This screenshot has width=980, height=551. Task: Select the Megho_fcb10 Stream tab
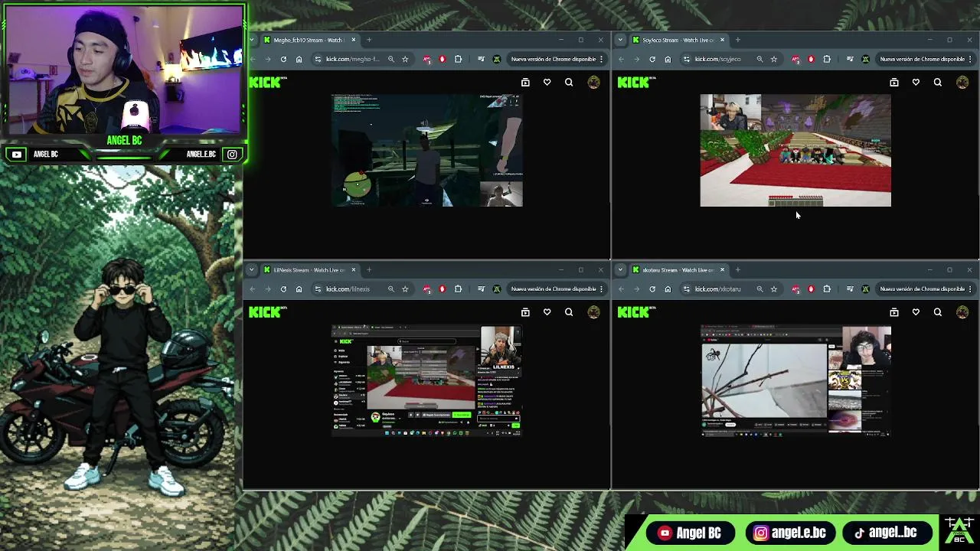[x=309, y=40]
